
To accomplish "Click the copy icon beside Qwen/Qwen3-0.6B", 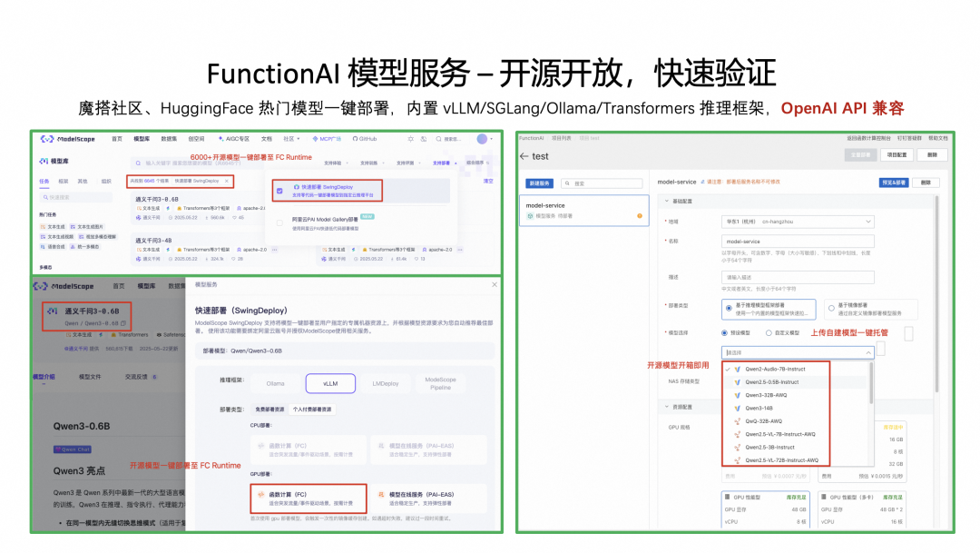I will point(123,323).
